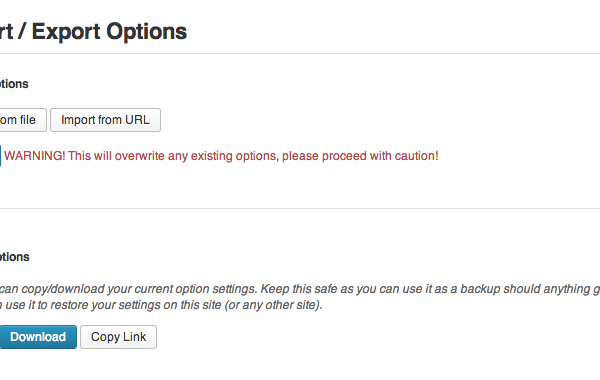Download the current option settings

tap(38, 337)
